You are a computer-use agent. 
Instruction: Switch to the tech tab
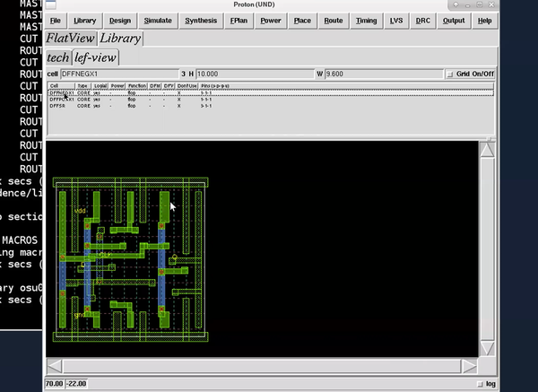(x=58, y=57)
